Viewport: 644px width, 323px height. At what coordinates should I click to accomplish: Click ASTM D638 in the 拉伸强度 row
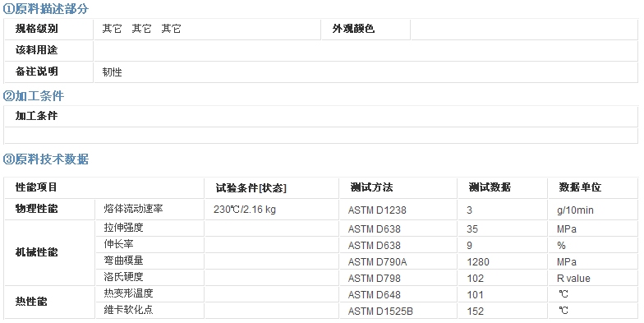point(375,228)
